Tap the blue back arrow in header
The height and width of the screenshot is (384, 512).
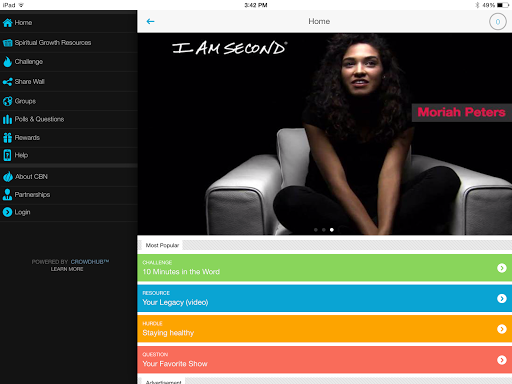coord(150,21)
